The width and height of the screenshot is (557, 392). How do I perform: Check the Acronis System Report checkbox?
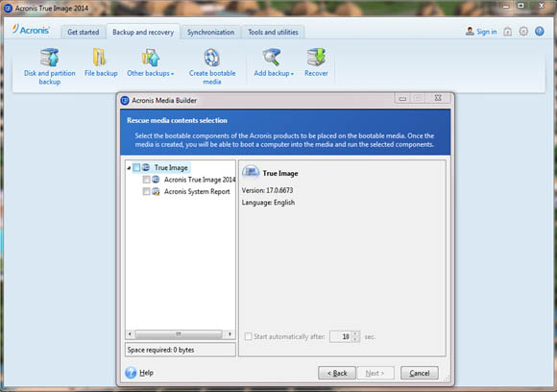[x=146, y=191]
